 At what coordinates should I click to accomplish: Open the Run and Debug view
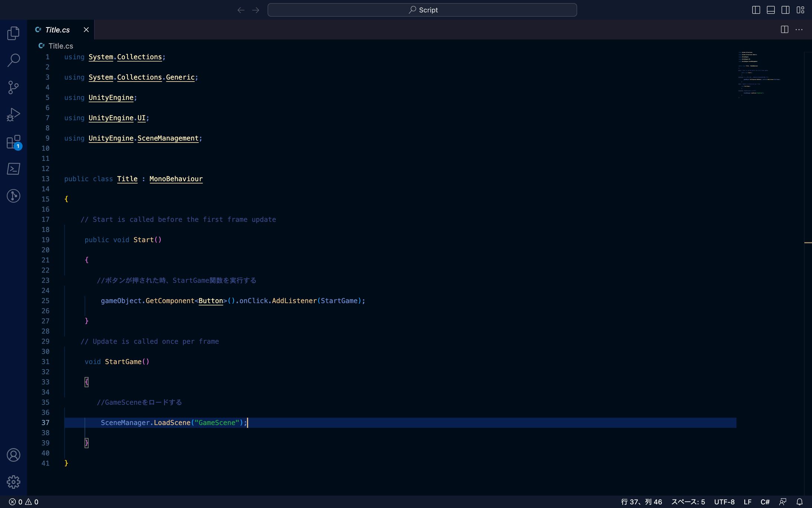[13, 115]
